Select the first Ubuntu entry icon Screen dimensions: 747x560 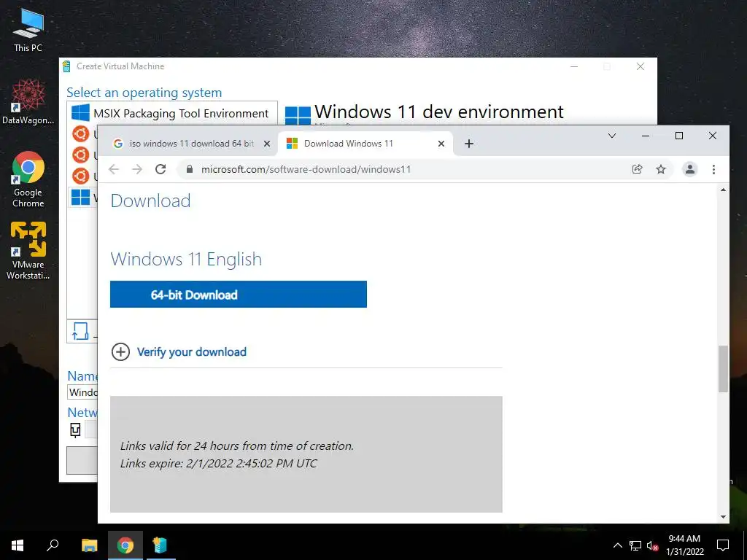tap(80, 134)
